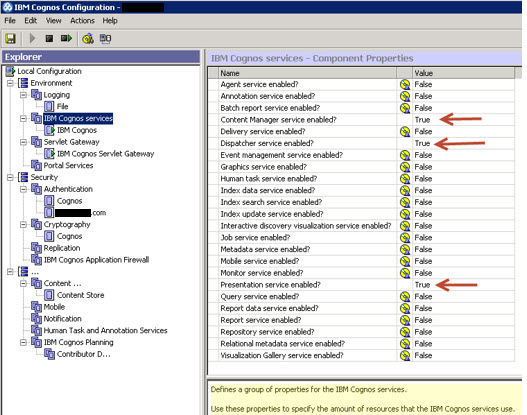Click the default-value icon beside Graphics service

(x=405, y=167)
